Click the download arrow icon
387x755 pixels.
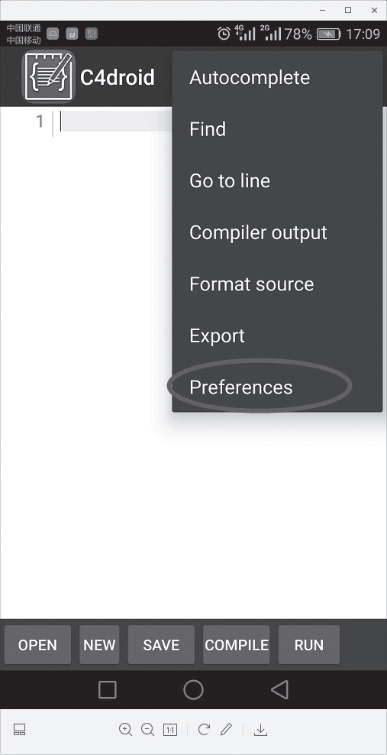tap(260, 730)
